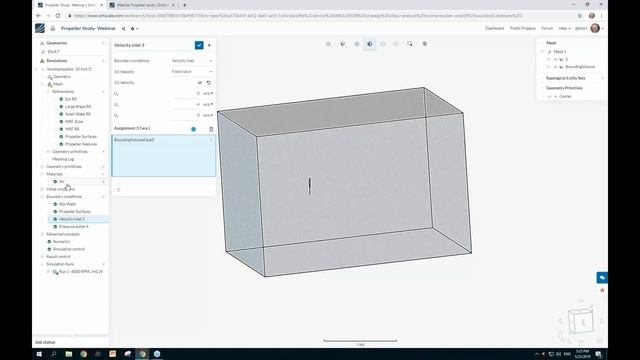Add a boundary condition with the plus icon

click(x=103, y=197)
